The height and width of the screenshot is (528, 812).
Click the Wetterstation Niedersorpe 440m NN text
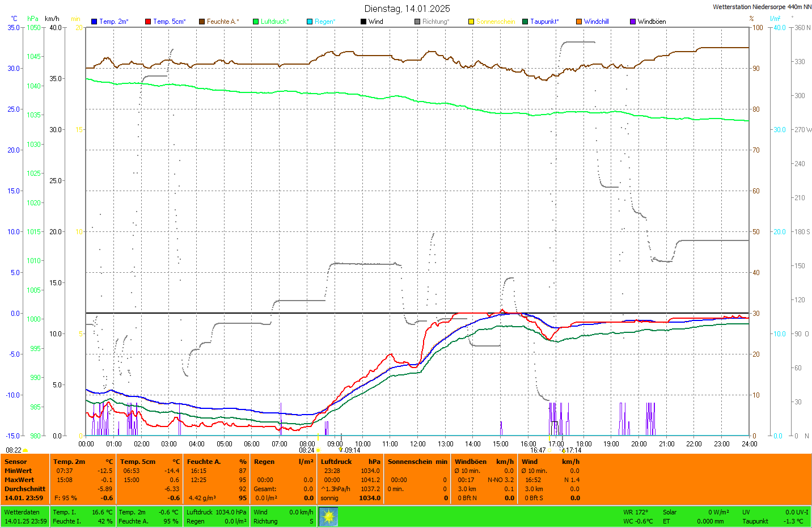click(x=762, y=7)
